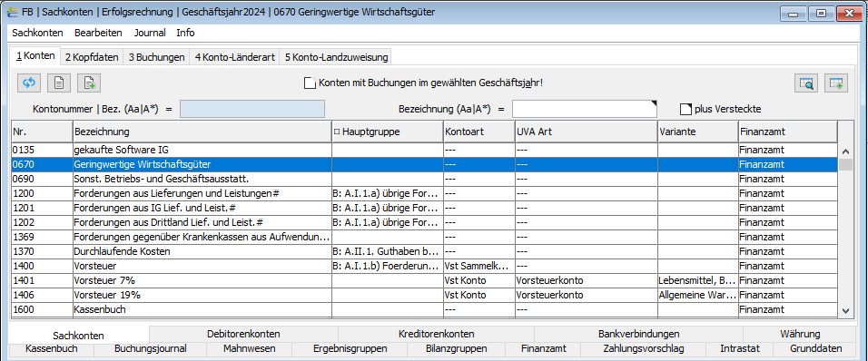Open the Debitorenkonten bottom tab

(243, 334)
